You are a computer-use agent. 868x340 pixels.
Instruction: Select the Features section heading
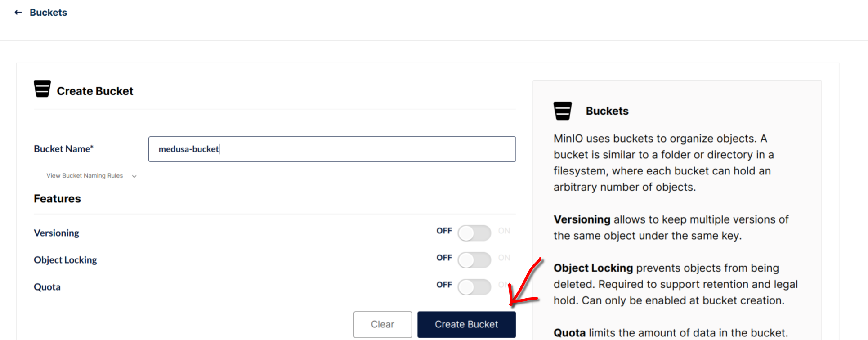[x=57, y=199]
